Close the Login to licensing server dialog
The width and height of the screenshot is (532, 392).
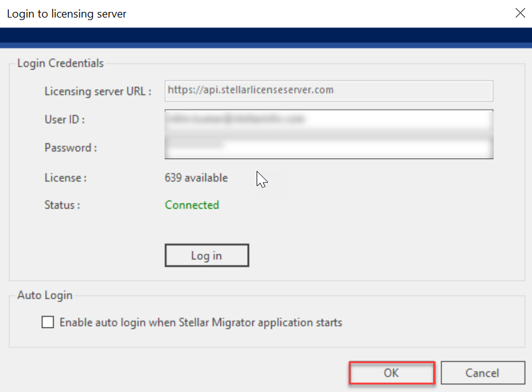pyautogui.click(x=520, y=13)
